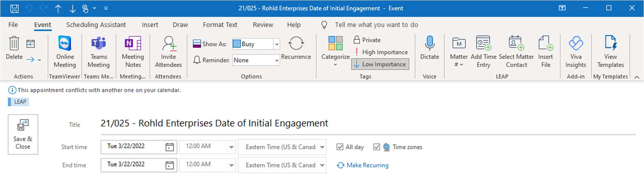This screenshot has width=644, height=175.
Task: Click Invite Attendees icon
Action: click(168, 44)
